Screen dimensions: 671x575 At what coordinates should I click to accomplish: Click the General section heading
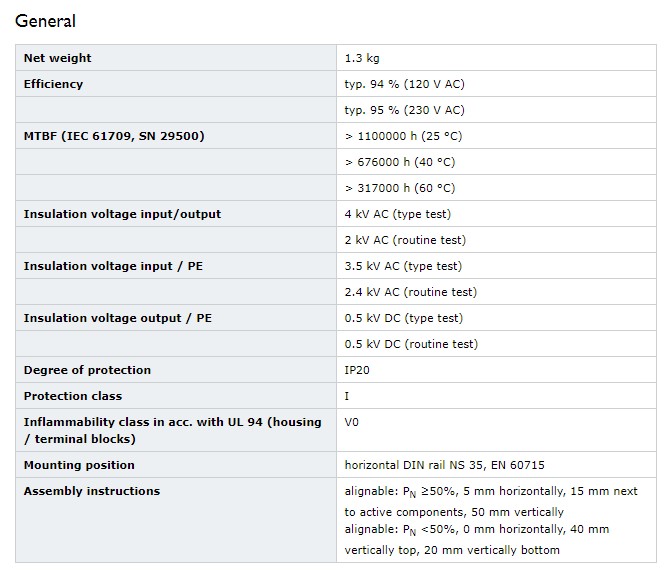tap(45, 21)
